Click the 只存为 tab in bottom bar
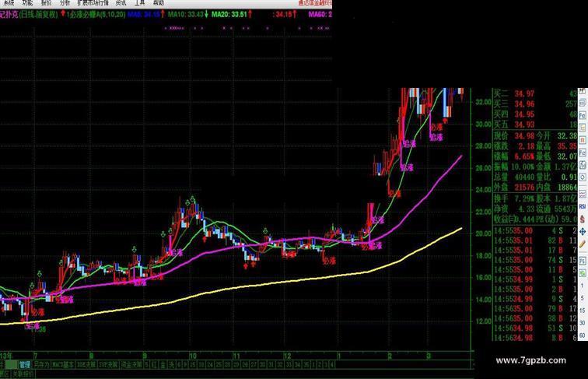588x379 pixels. (41, 364)
